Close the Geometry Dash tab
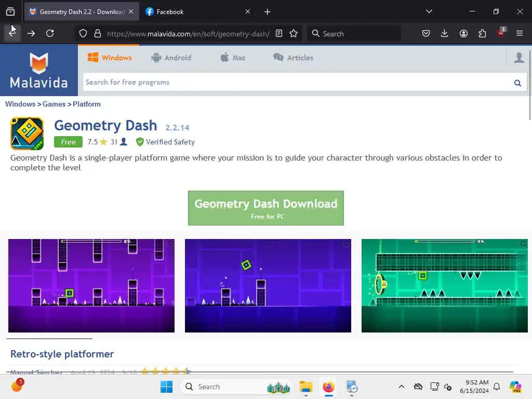 tap(131, 11)
